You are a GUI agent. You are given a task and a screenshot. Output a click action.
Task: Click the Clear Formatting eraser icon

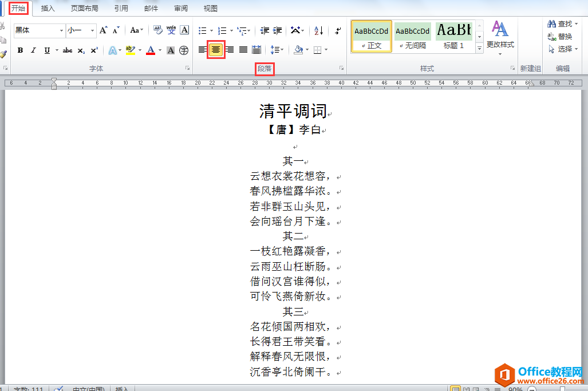(158, 30)
